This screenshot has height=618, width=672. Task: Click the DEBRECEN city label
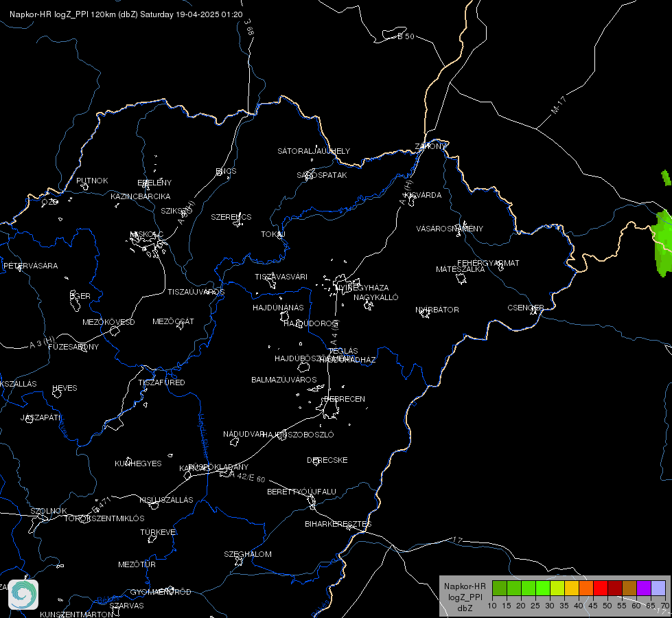pyautogui.click(x=345, y=399)
